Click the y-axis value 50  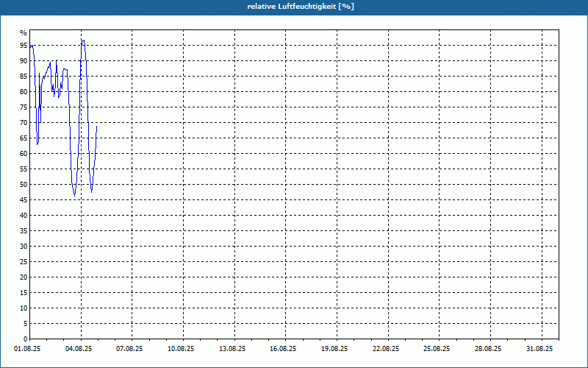pos(24,185)
